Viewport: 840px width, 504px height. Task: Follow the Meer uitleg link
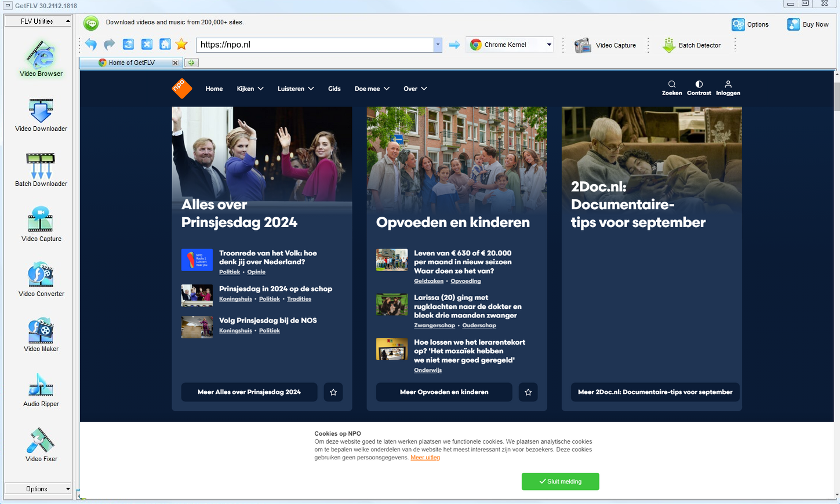tap(426, 458)
